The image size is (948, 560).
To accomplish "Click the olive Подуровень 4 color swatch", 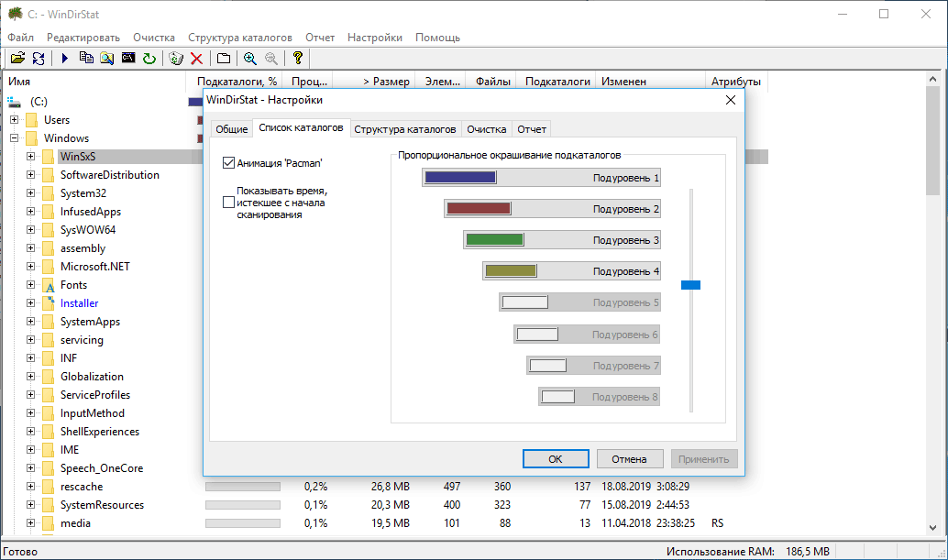I will 511,271.
